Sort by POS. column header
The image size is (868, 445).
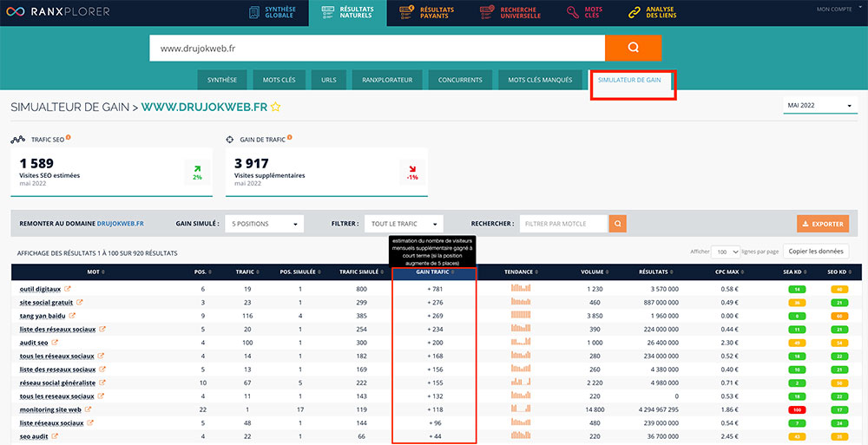[202, 272]
